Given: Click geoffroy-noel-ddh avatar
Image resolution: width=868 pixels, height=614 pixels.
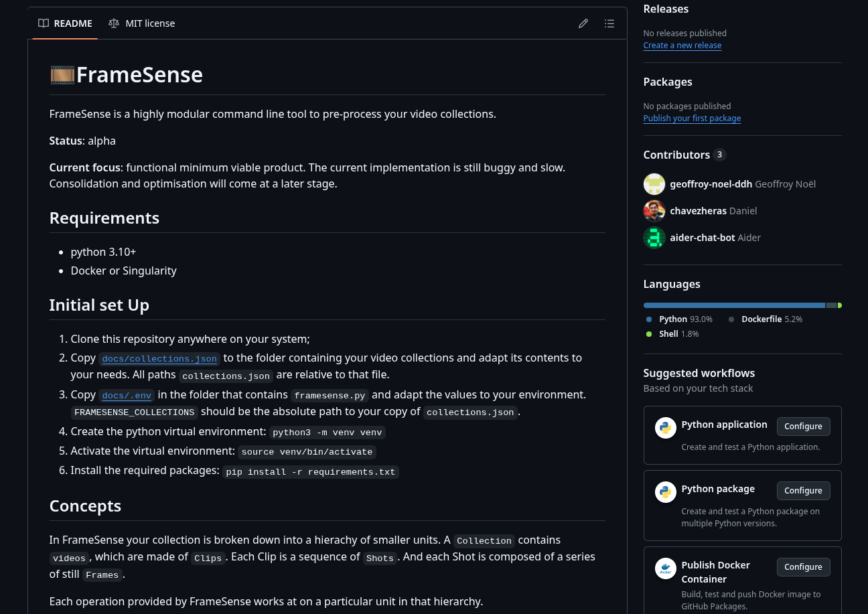Looking at the screenshot, I should 654,184.
